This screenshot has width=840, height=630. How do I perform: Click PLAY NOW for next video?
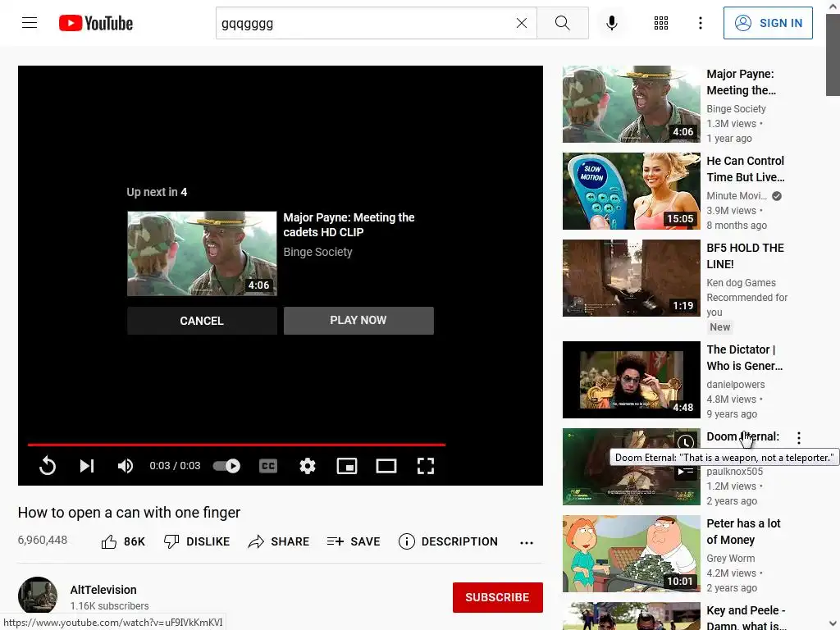click(x=358, y=321)
